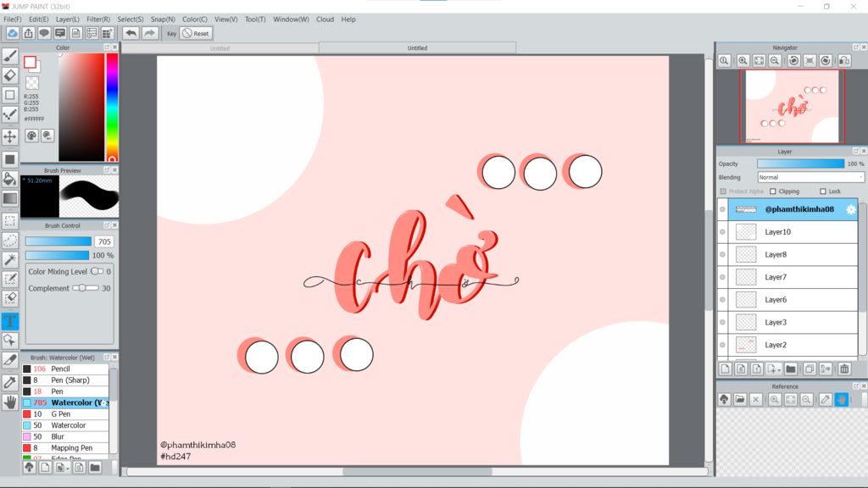The image size is (868, 488).
Task: Toggle visibility of Layer6
Action: point(722,300)
